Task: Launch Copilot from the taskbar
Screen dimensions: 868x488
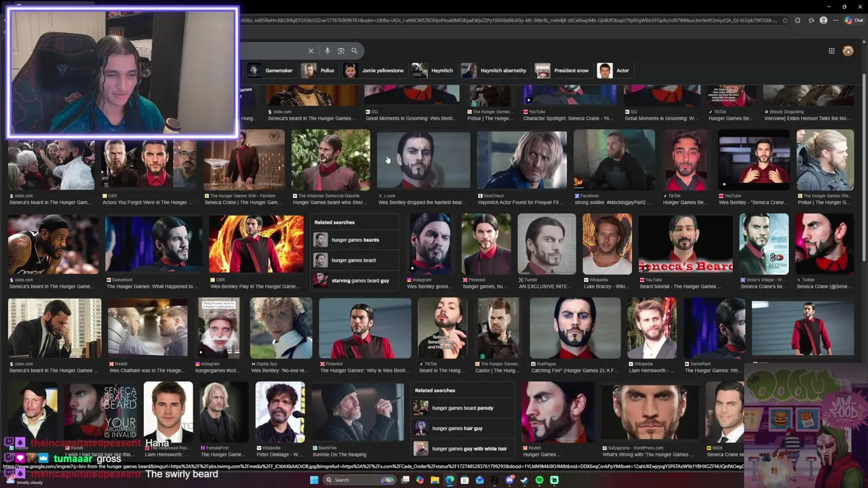Action: point(420,480)
